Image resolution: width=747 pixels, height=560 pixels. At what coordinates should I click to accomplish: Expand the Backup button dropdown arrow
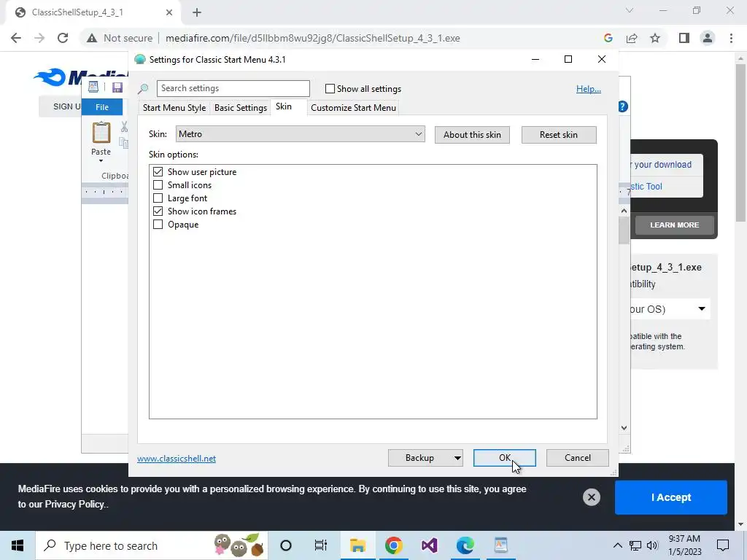(x=457, y=458)
